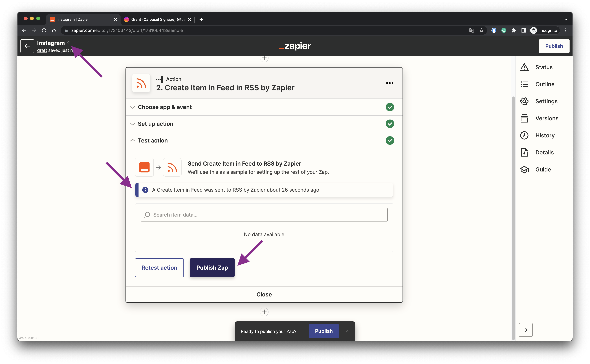Expand Set up action section
Viewport: 590px width, 364px height.
pyautogui.click(x=264, y=124)
